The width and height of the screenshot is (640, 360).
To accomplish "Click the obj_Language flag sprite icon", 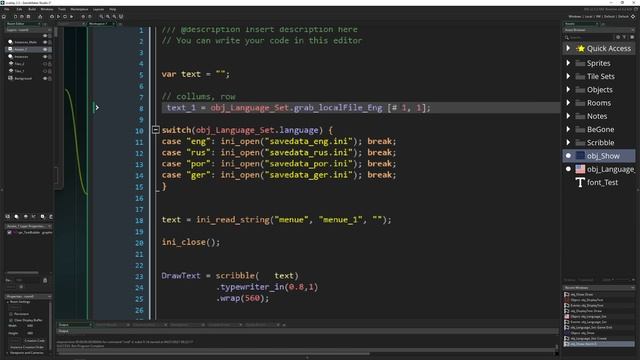I will [580, 169].
